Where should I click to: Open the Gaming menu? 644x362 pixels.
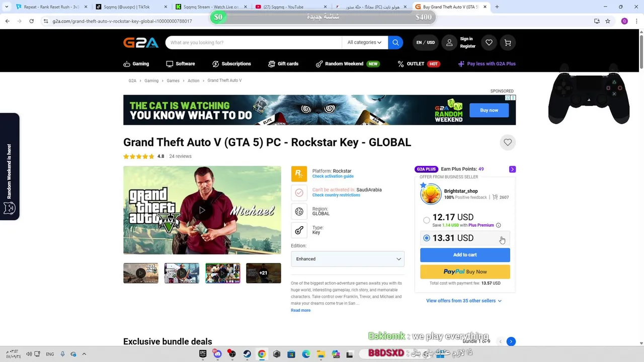pyautogui.click(x=136, y=64)
